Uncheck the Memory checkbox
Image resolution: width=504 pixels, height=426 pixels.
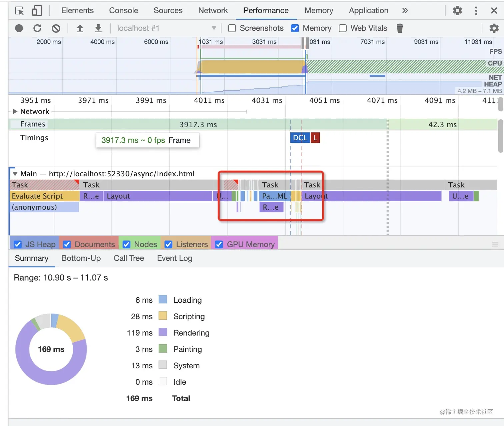295,28
